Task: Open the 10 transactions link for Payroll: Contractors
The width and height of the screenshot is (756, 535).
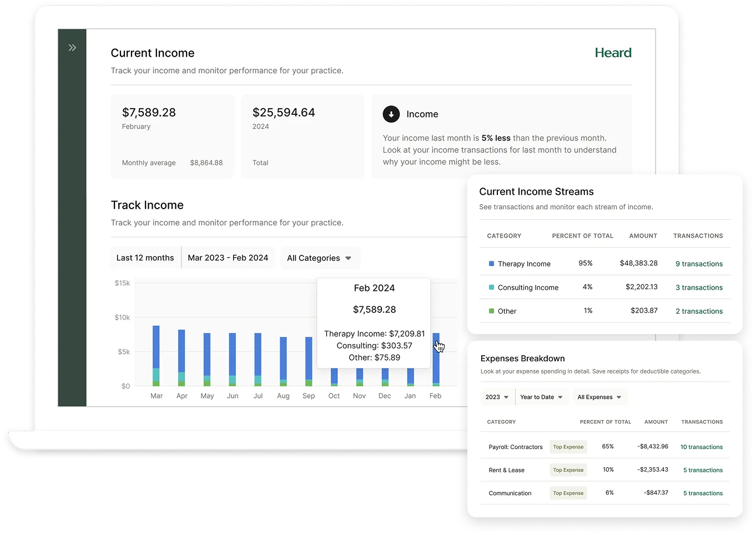Action: [x=702, y=447]
